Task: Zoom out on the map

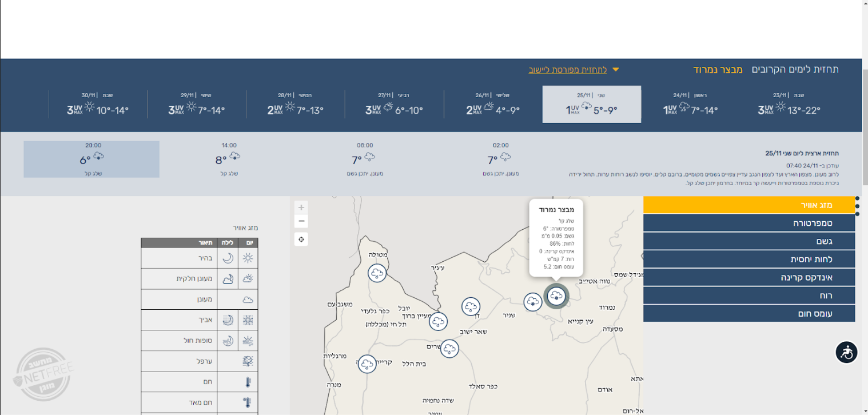Action: pos(302,221)
